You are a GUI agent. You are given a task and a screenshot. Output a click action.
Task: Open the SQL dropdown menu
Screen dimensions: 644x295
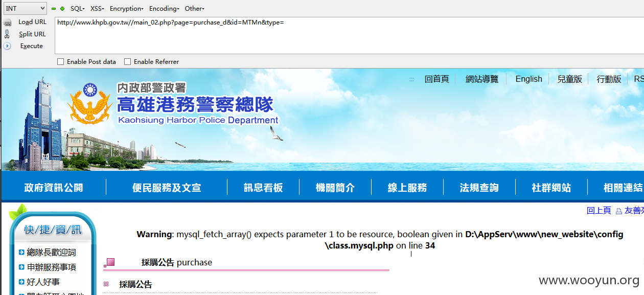[78, 9]
